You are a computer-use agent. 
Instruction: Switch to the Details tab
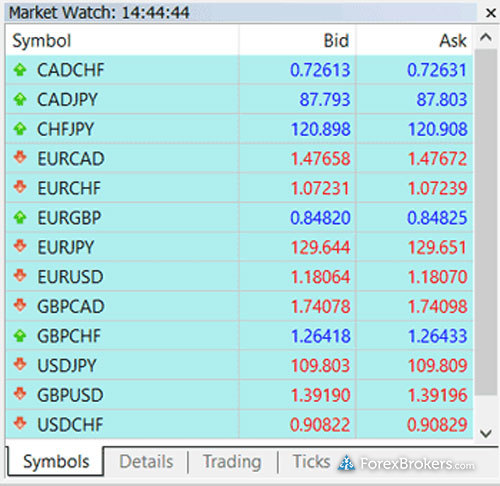pos(146,462)
